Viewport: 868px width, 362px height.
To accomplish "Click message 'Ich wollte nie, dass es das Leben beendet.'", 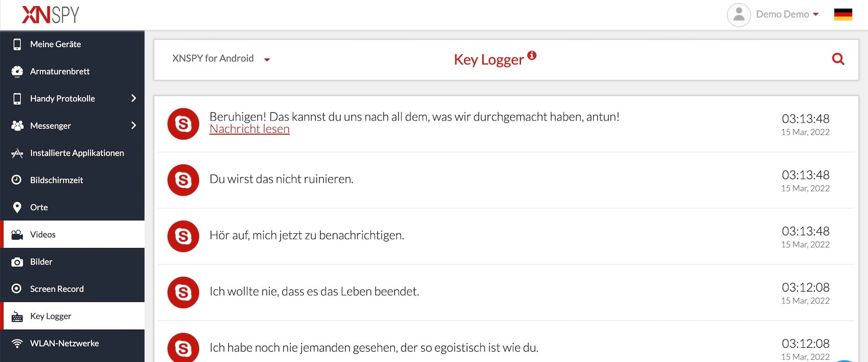I will point(314,292).
